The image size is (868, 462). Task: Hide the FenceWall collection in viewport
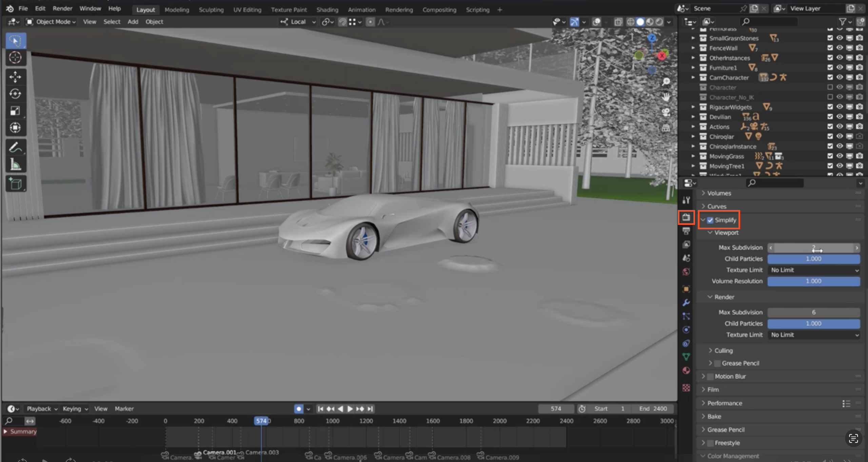839,48
